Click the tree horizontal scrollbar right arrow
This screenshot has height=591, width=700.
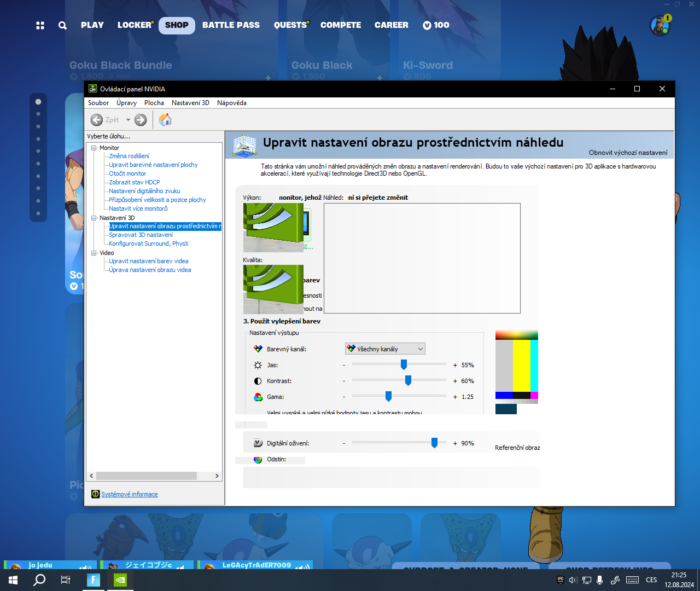pos(217,476)
